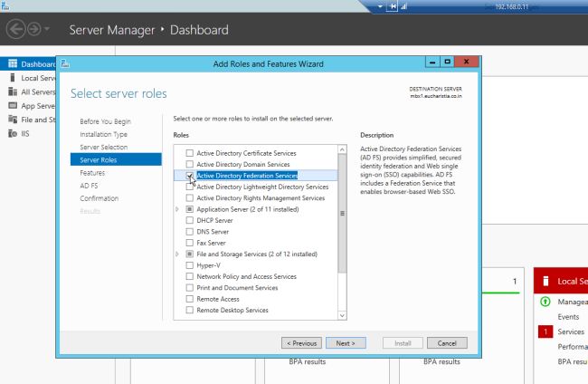
Task: Go to Before You Begin step
Action: click(105, 121)
